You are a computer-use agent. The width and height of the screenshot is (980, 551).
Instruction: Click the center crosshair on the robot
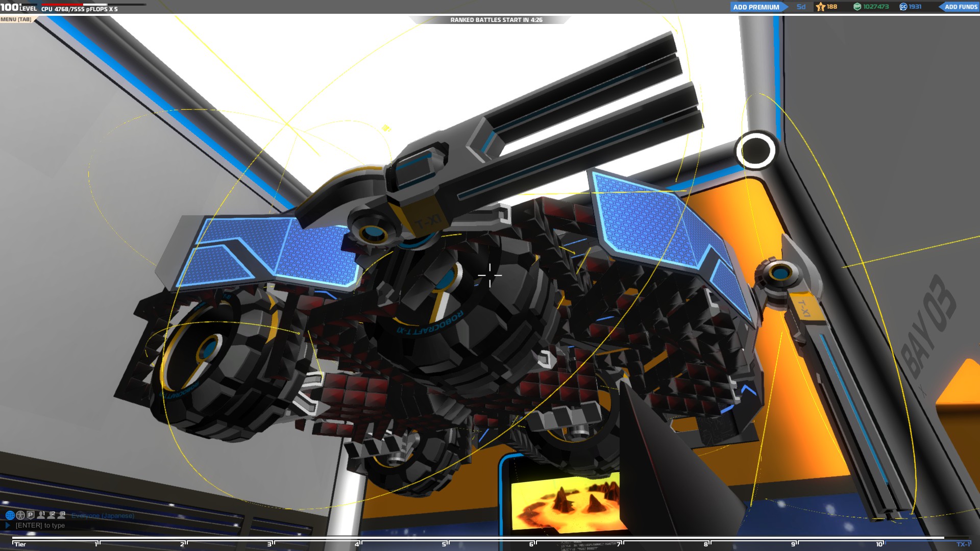tap(490, 275)
